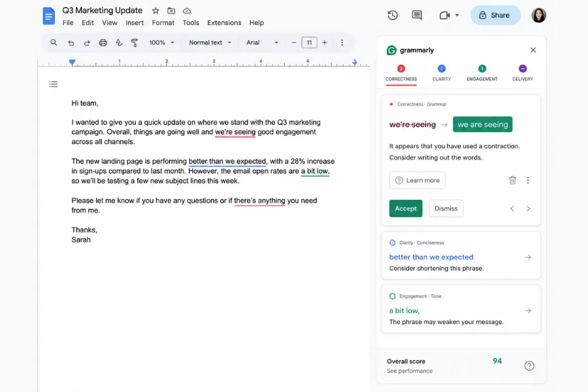Screen dimensions: 588x392
Task: Open the Edit menu
Action: point(88,23)
